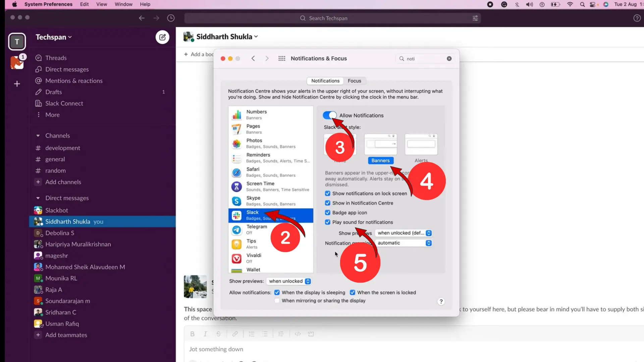Select Screen Time in notifications list
Image resolution: width=644 pixels, height=362 pixels.
click(271, 186)
